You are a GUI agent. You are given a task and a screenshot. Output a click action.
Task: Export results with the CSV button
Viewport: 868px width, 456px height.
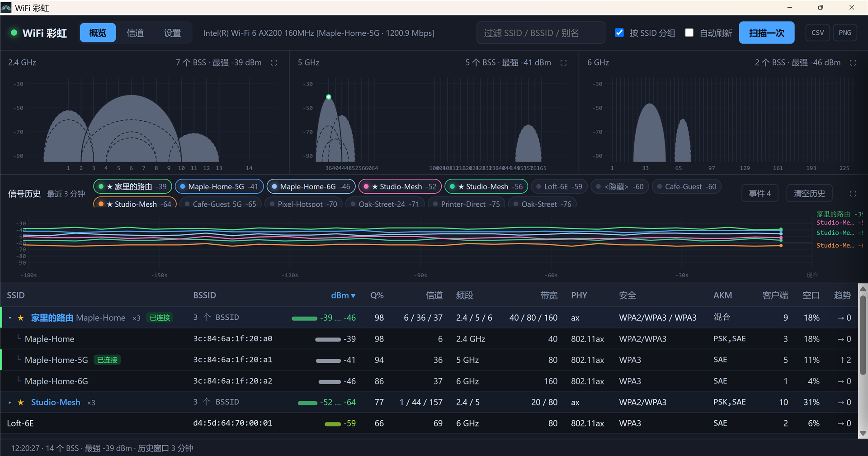(817, 33)
